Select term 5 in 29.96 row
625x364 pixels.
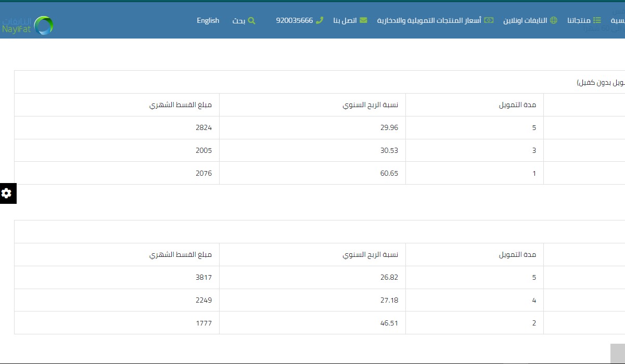click(534, 128)
